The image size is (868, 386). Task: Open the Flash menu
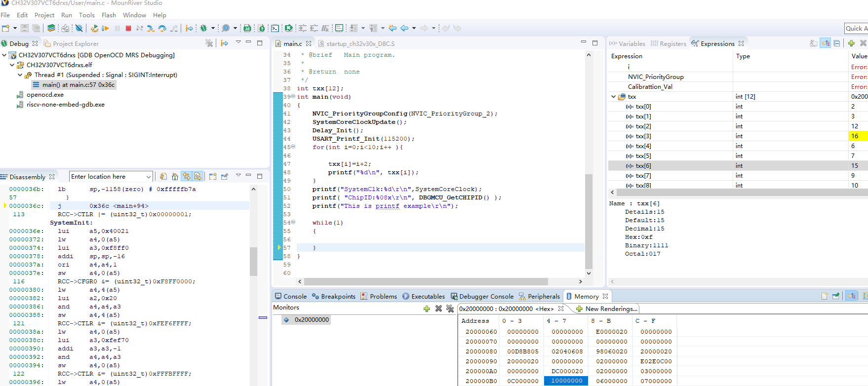tap(109, 15)
